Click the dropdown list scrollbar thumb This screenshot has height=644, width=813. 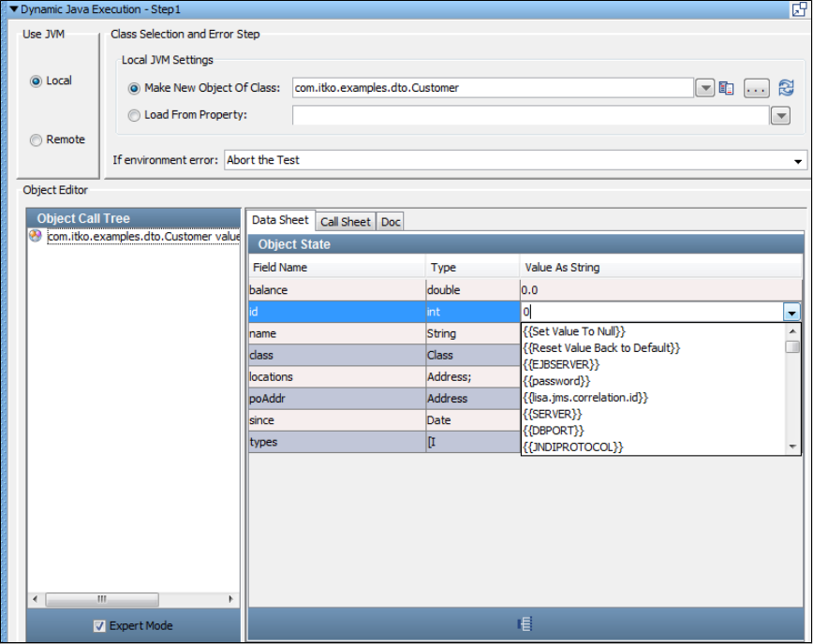point(792,346)
